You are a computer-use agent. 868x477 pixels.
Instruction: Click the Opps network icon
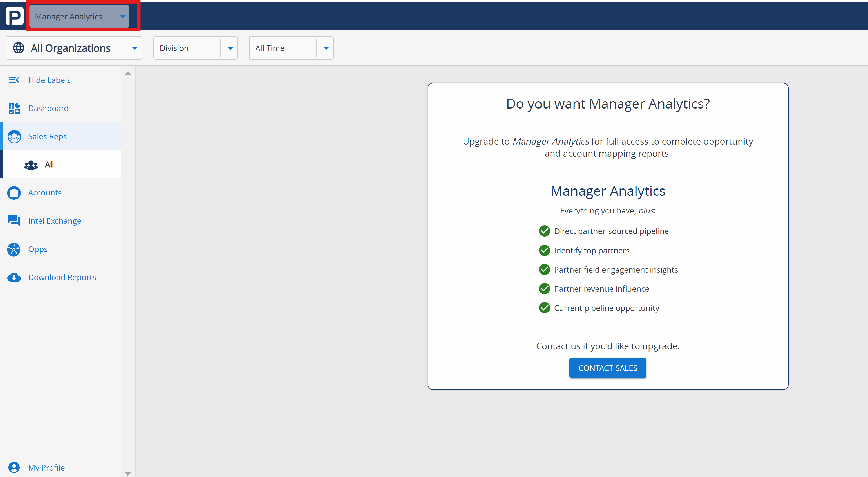(x=14, y=249)
